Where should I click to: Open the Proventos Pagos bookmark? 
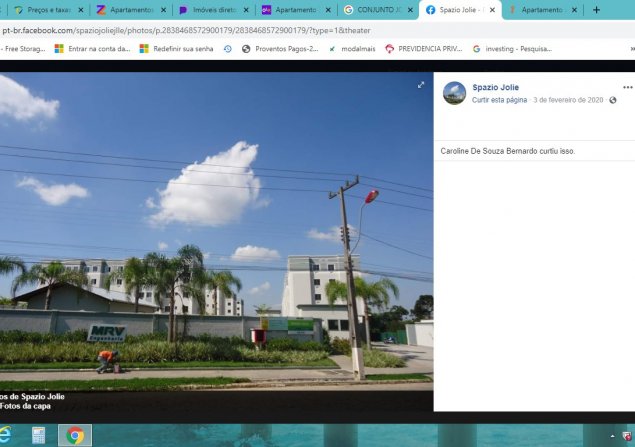(280, 49)
